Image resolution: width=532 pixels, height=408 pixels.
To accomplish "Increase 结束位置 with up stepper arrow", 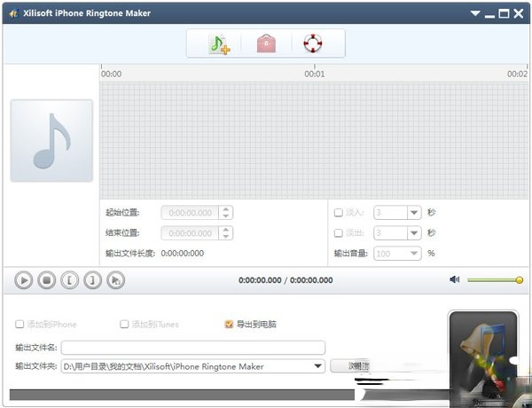I will pyautogui.click(x=225, y=230).
